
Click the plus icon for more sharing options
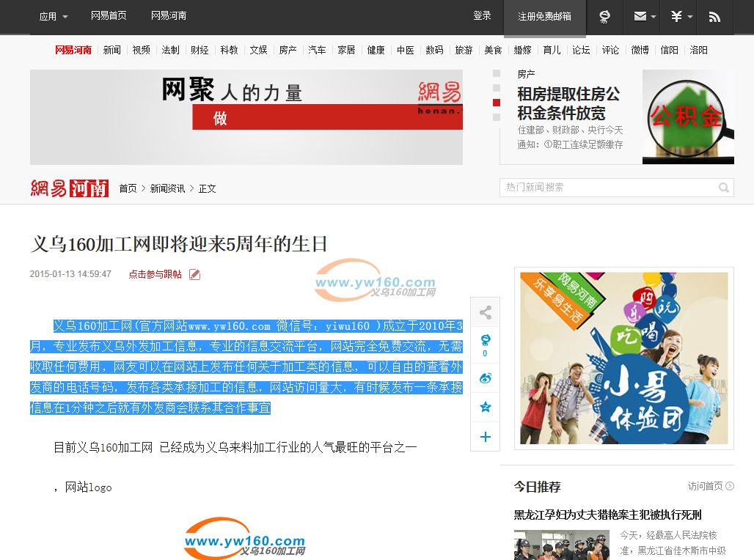point(485,437)
